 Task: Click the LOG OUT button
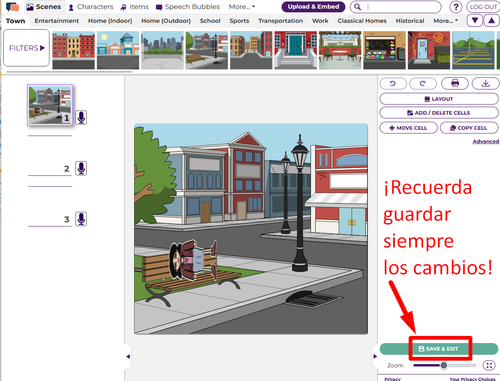tap(483, 7)
